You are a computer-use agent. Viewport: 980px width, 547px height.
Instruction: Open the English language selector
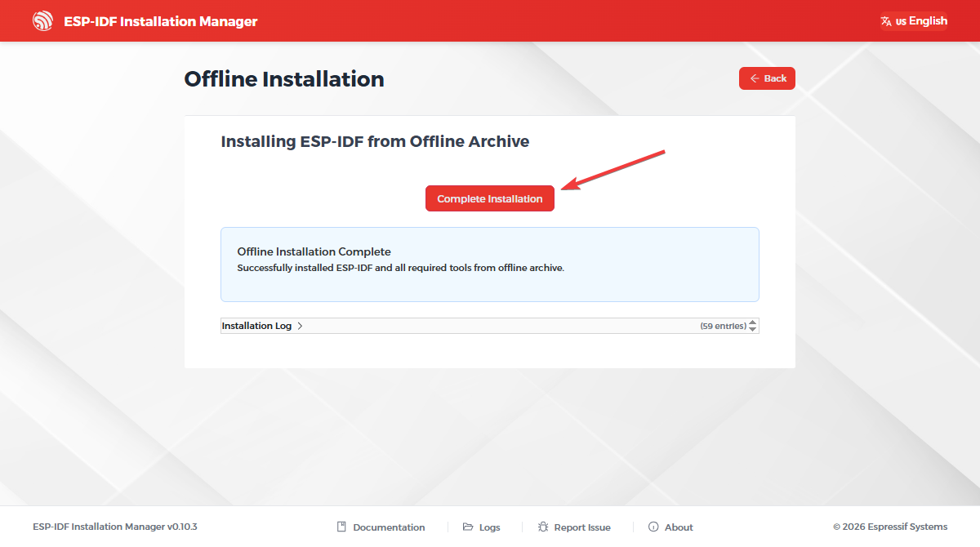coord(921,21)
